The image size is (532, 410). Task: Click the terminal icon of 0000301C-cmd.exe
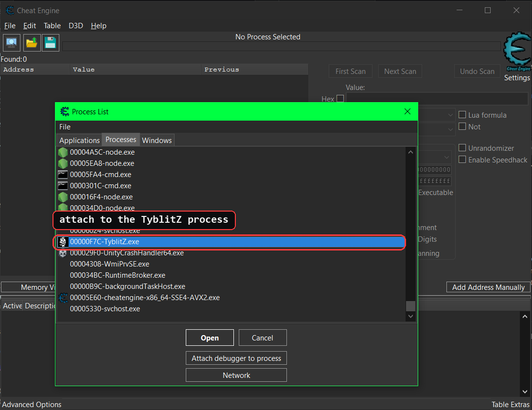(63, 186)
